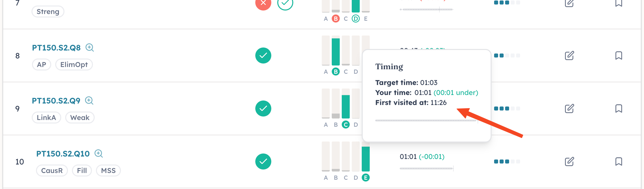The width and height of the screenshot is (644, 189).
Task: Open the note editor for question 10
Action: click(x=569, y=161)
